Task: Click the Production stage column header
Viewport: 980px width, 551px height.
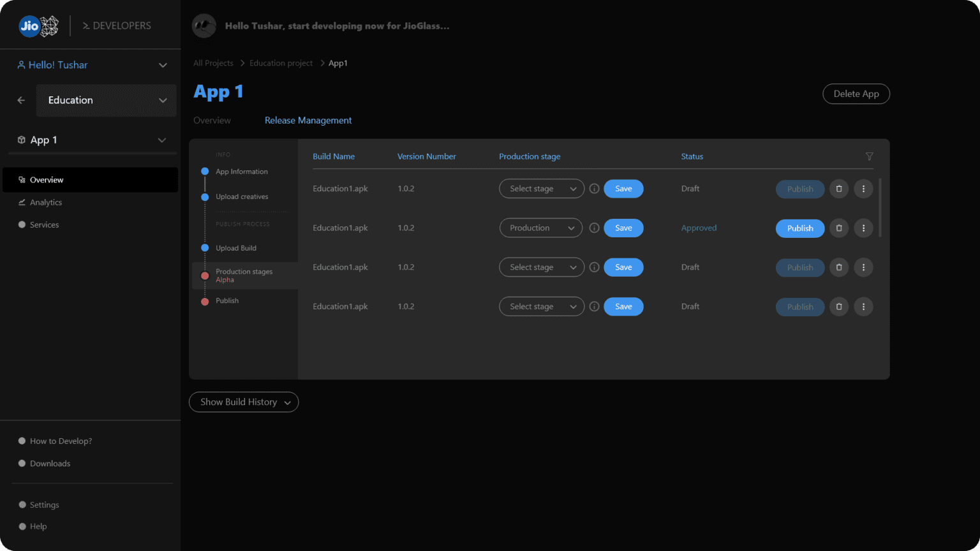Action: coord(530,156)
